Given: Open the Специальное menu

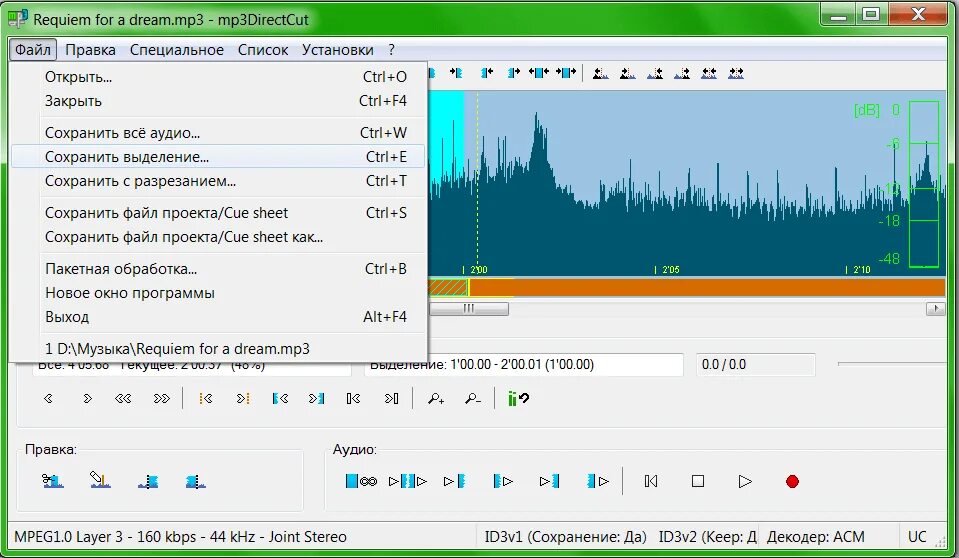Looking at the screenshot, I should pyautogui.click(x=176, y=50).
